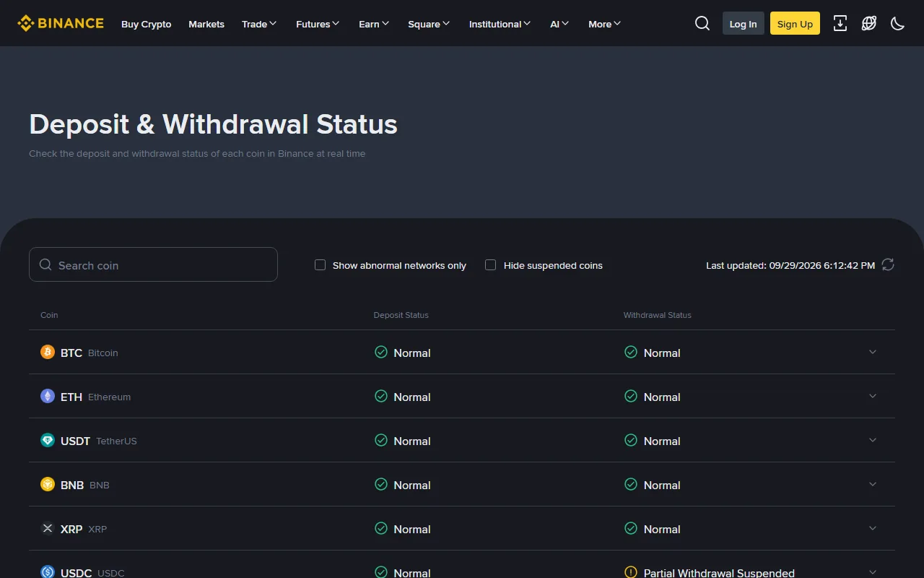Open the Square dropdown menu

[x=429, y=24]
